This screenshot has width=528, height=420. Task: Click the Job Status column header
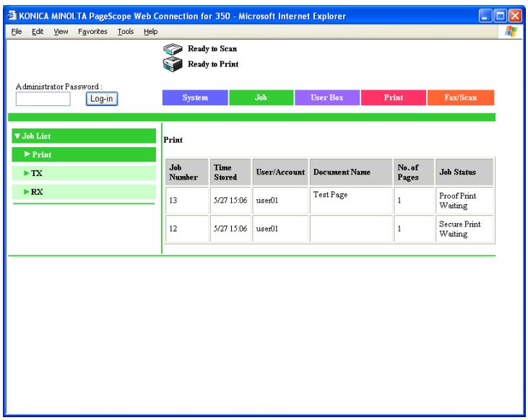(464, 172)
